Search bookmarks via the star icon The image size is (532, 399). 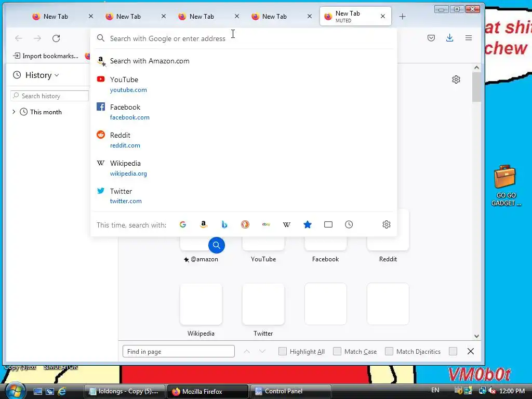coord(308,224)
